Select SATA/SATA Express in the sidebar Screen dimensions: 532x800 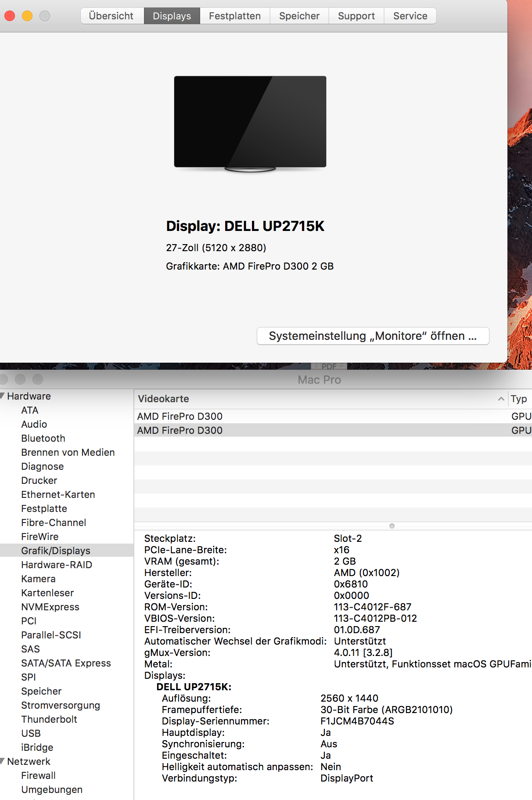(66, 663)
